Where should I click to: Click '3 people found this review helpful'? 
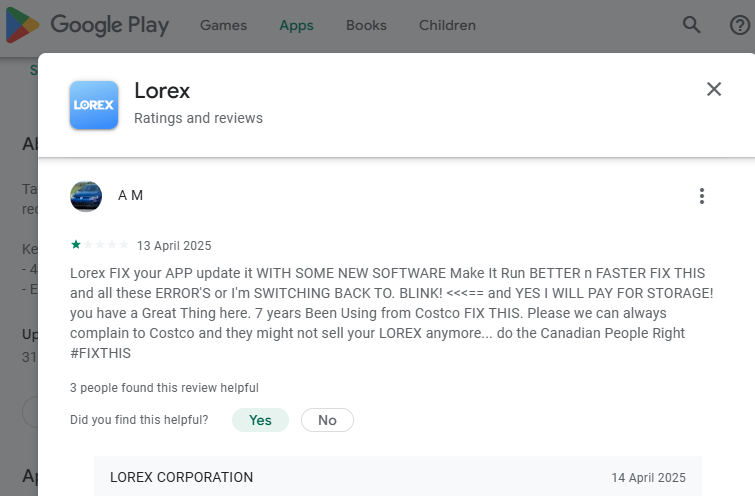(164, 388)
